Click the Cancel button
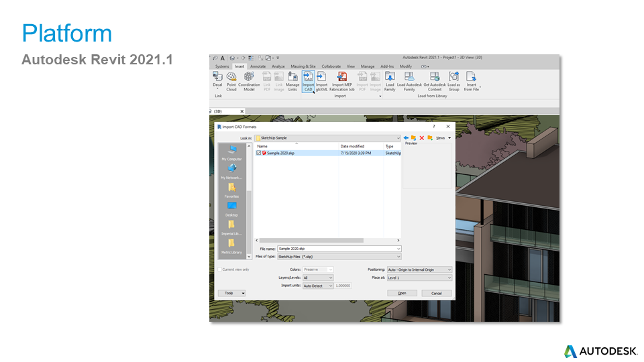 437,293
